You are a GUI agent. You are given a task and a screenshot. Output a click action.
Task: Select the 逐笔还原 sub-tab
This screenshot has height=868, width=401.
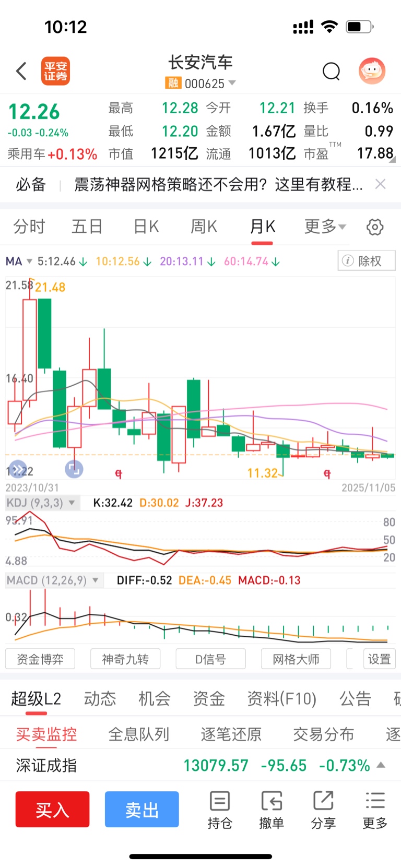(x=231, y=734)
